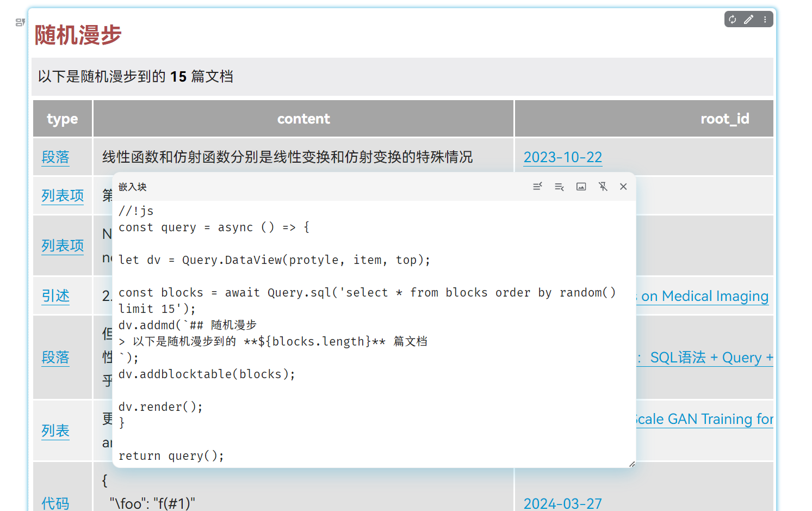Viewport: 812px width, 511px height.
Task: Click the block icon left of the 随机漫步 heading
Action: (20, 22)
